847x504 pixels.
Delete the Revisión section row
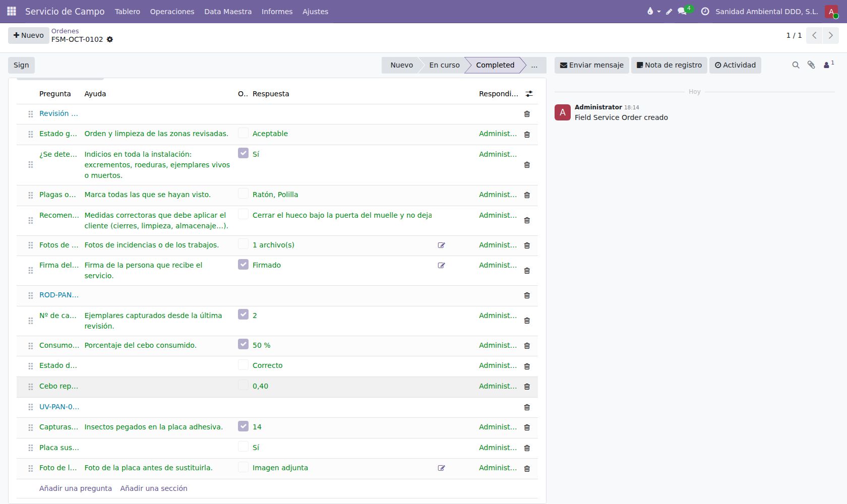click(527, 114)
